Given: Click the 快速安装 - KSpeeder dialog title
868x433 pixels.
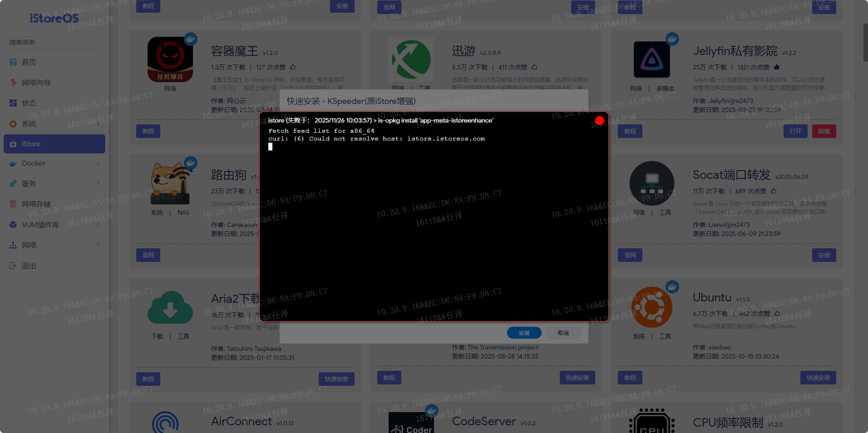Looking at the screenshot, I should 351,101.
